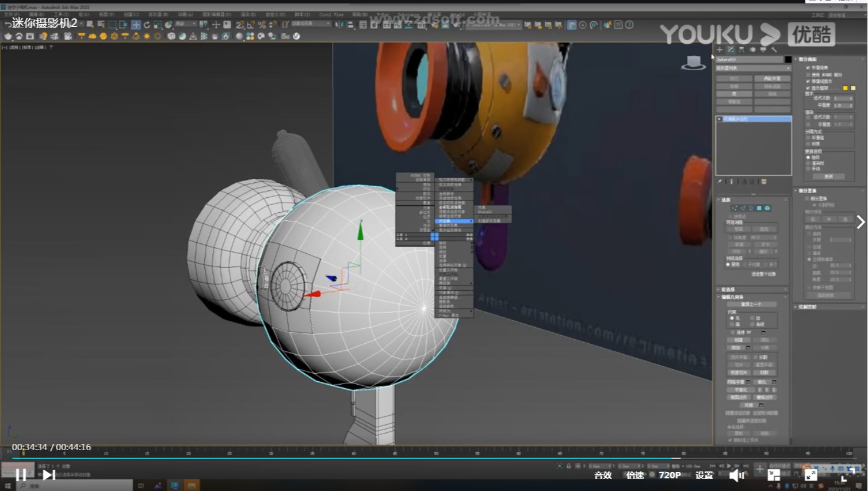Click the ViewCube in the viewport
868x491 pixels.
point(694,63)
